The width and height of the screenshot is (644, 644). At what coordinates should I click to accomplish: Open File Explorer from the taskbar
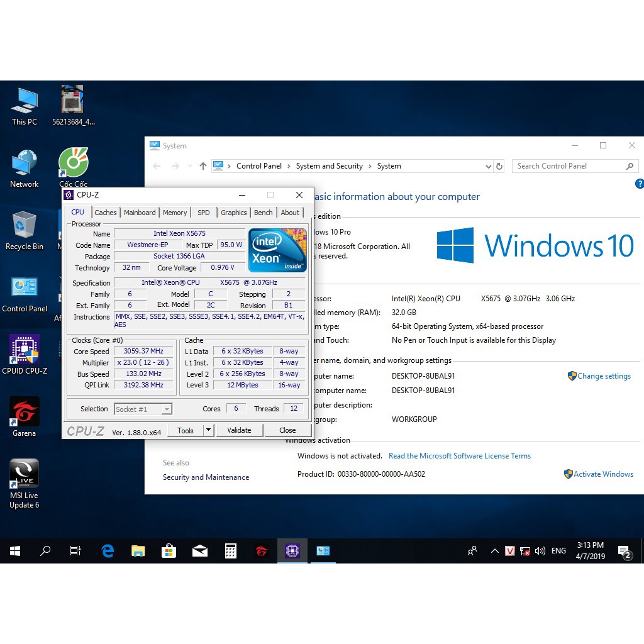[x=138, y=551]
